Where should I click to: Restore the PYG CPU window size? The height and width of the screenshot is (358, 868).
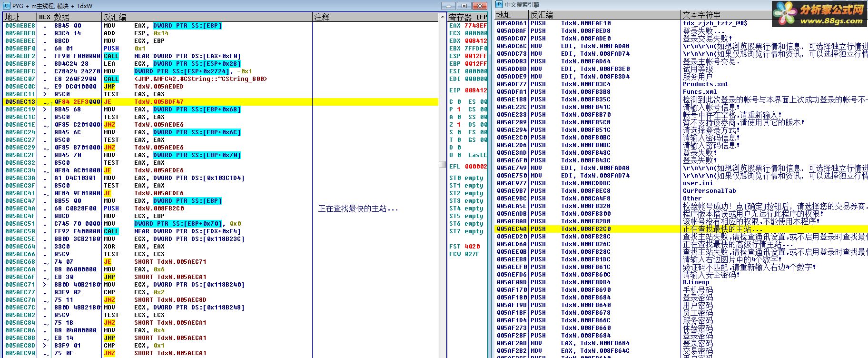[464, 6]
